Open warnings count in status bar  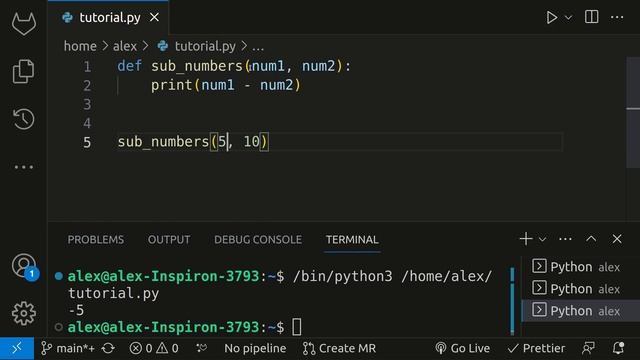pos(167,349)
